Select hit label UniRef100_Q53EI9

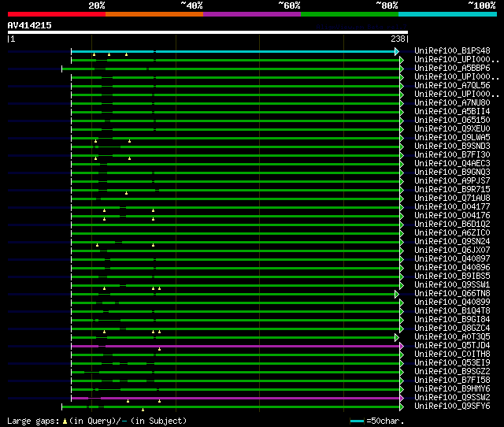(x=452, y=363)
